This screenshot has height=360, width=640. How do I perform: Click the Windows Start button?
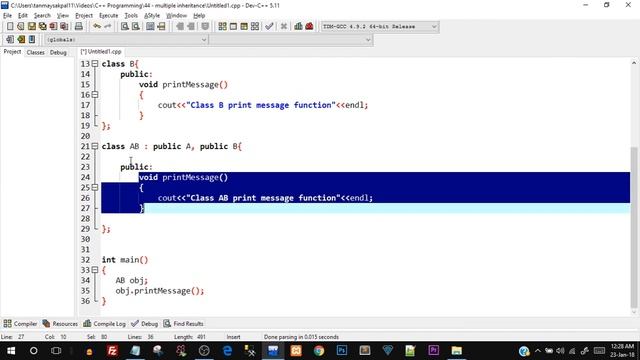[x=11, y=351]
